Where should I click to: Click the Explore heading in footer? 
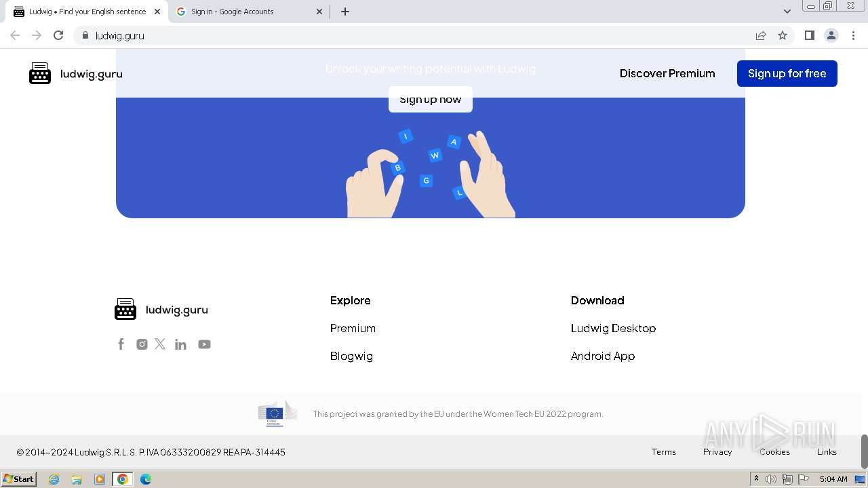coord(351,300)
